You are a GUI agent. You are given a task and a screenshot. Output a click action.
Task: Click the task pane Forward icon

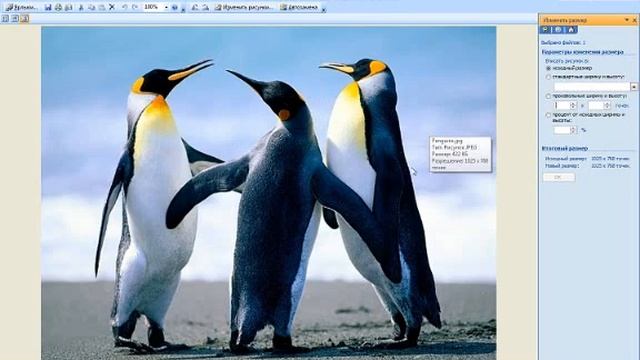[558, 30]
